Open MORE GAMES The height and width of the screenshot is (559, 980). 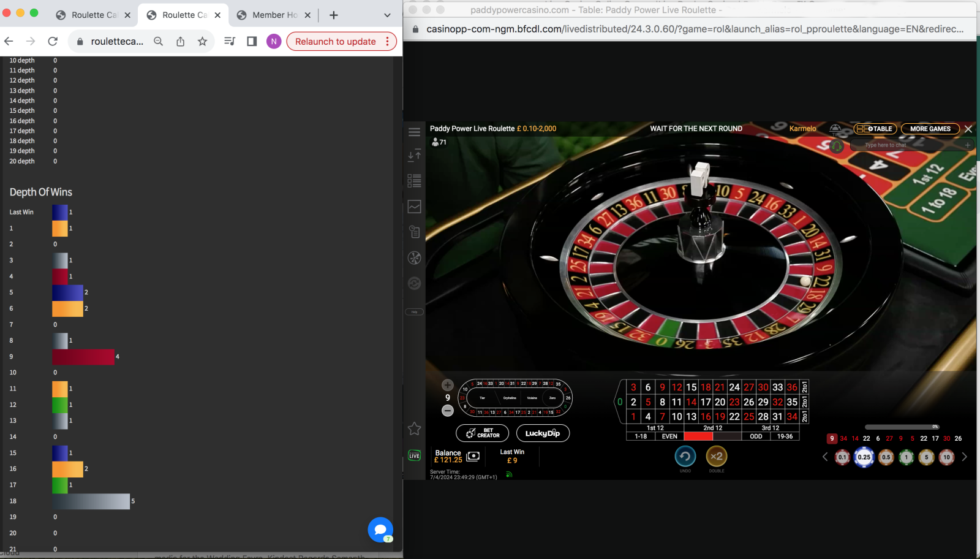point(930,129)
